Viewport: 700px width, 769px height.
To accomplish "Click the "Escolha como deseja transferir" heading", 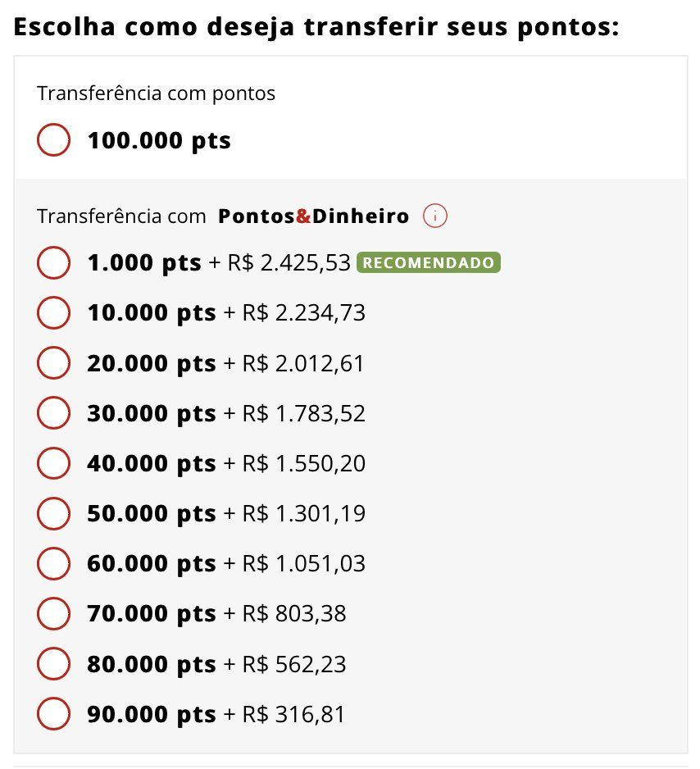I will [x=316, y=26].
